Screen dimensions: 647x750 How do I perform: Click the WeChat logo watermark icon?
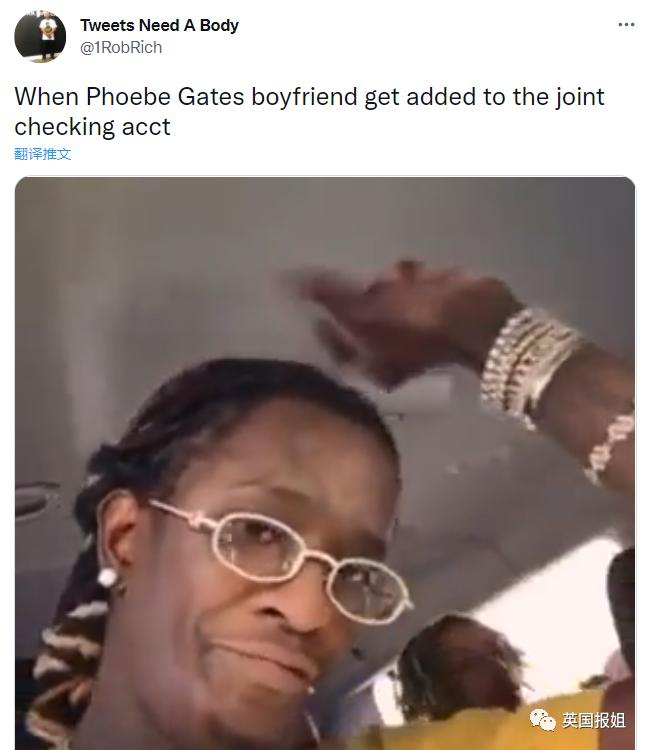point(542,719)
